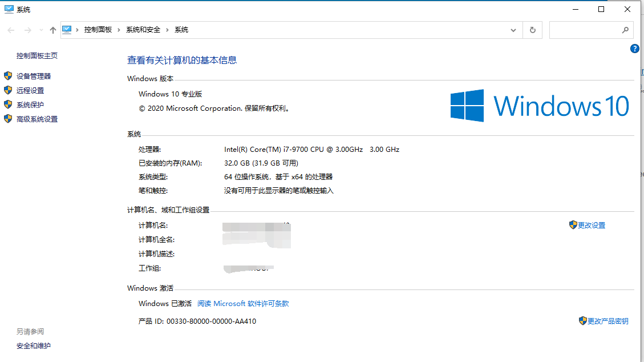Open the 更改设置 link
Screen dimensions: 644x362
click(x=592, y=224)
